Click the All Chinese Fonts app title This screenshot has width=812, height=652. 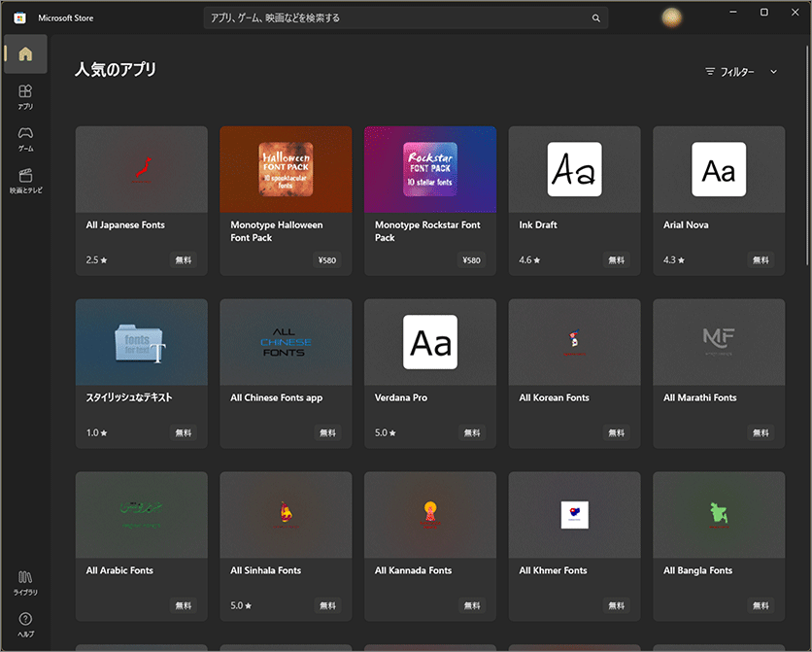click(x=277, y=397)
